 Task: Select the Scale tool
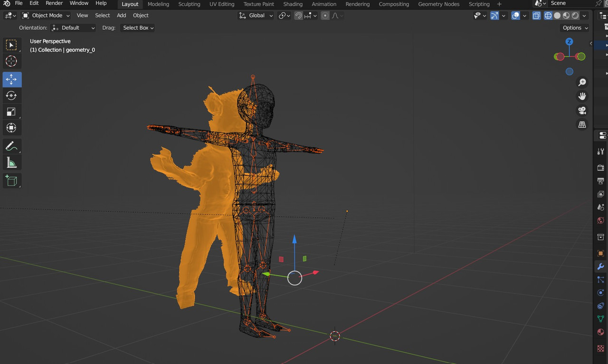click(12, 112)
